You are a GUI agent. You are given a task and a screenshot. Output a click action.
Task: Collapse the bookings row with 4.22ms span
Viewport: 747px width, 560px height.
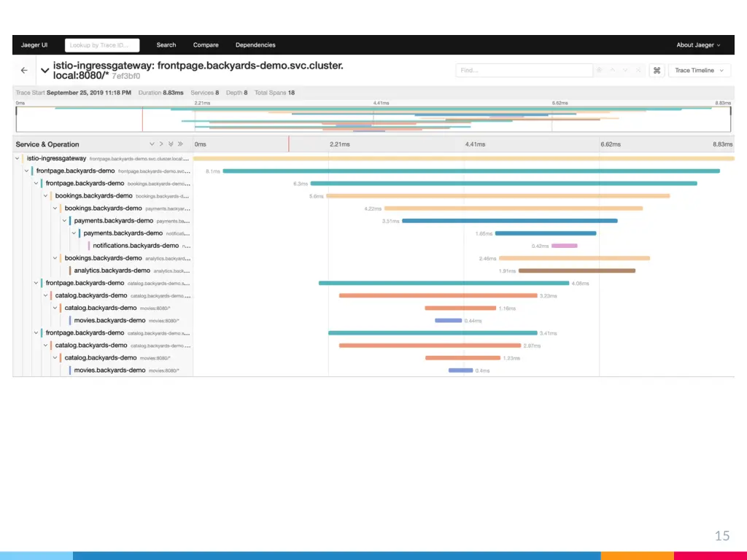(55, 208)
